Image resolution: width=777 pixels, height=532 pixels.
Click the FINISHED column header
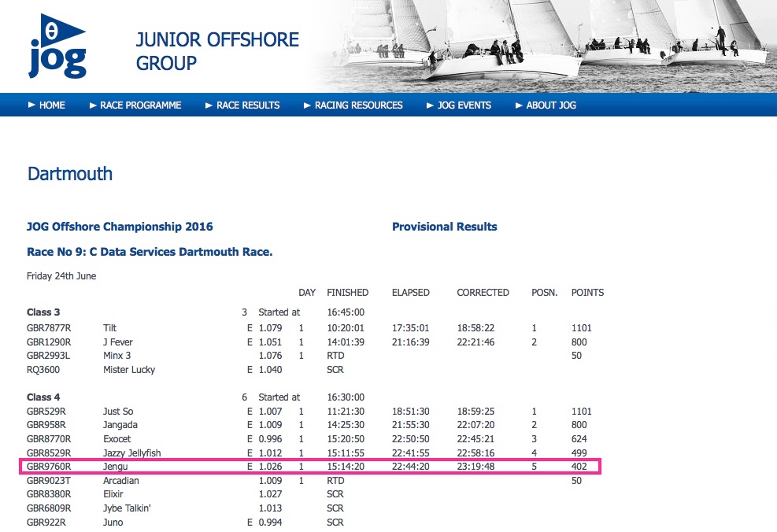coord(347,292)
